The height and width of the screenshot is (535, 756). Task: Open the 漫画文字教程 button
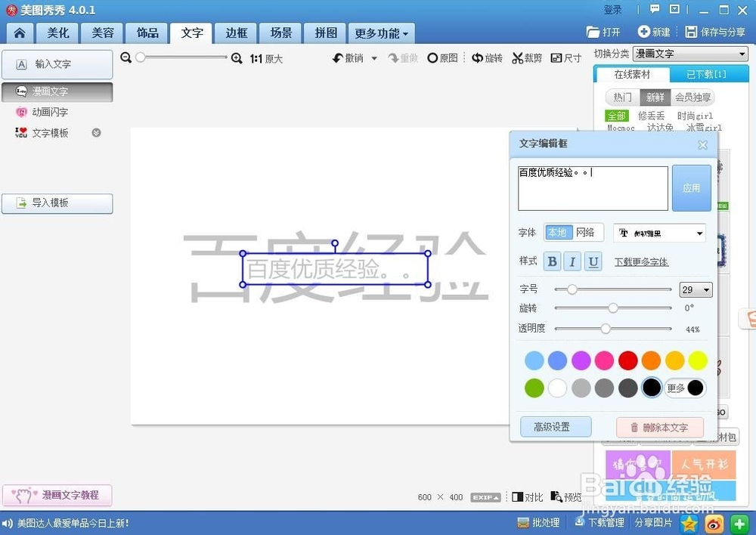tap(57, 495)
